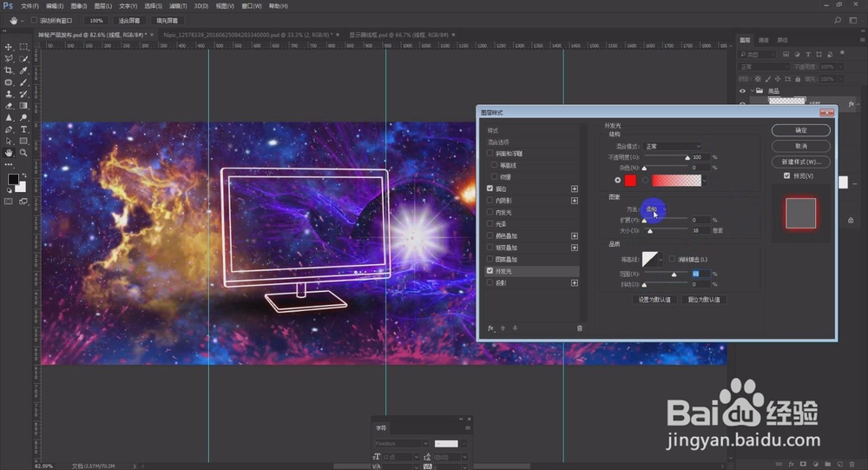Click the 确定 button
This screenshot has width=868, height=470.
click(x=800, y=130)
